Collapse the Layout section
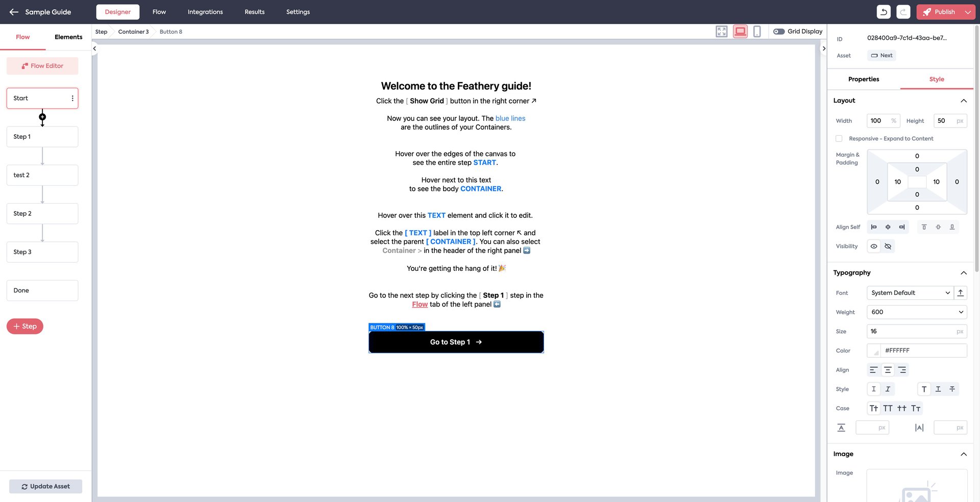 (964, 101)
